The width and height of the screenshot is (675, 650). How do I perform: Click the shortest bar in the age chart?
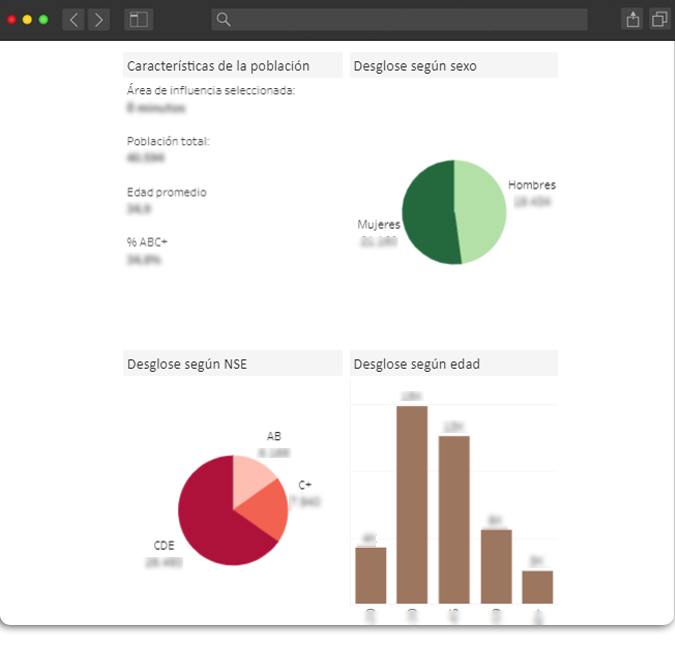537,587
